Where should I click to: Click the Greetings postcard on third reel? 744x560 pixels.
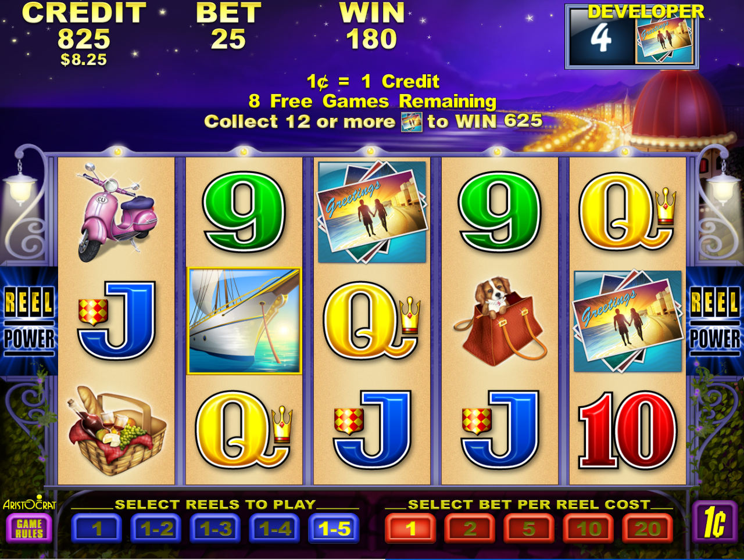click(x=372, y=212)
